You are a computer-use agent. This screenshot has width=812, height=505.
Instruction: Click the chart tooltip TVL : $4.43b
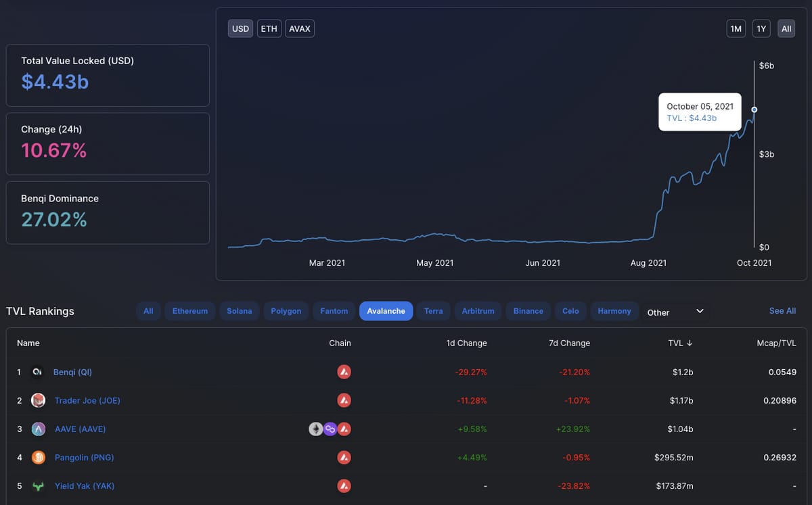(692, 118)
